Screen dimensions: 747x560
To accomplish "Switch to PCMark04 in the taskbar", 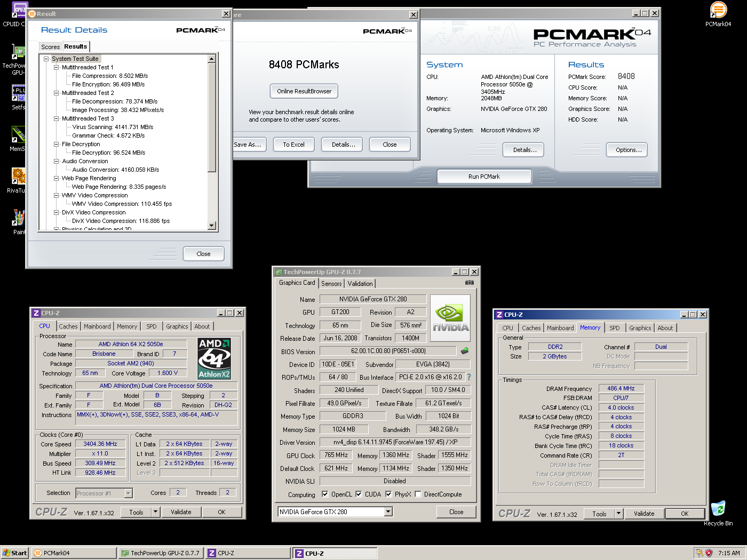I will click(x=74, y=553).
